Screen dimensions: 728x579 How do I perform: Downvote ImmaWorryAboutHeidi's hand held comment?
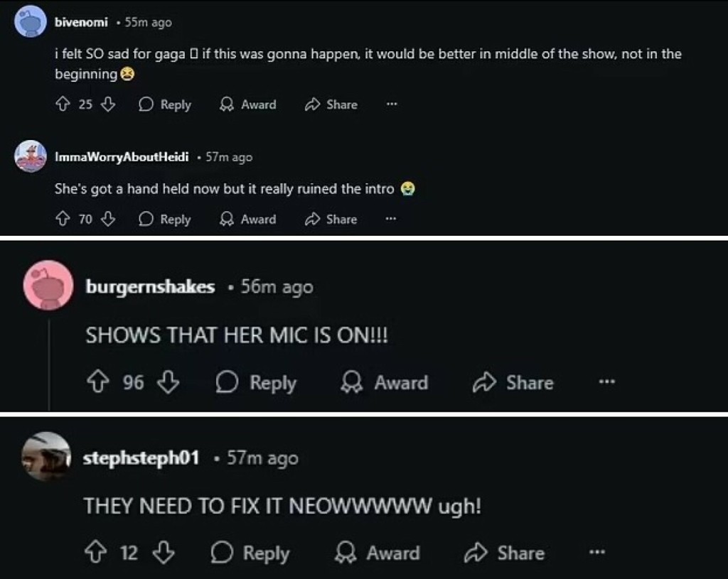click(108, 220)
